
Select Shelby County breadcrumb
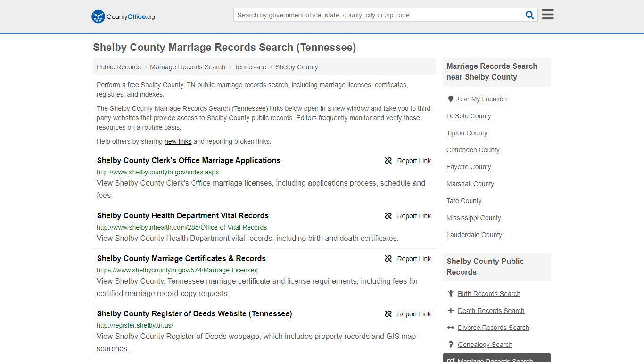coord(297,67)
